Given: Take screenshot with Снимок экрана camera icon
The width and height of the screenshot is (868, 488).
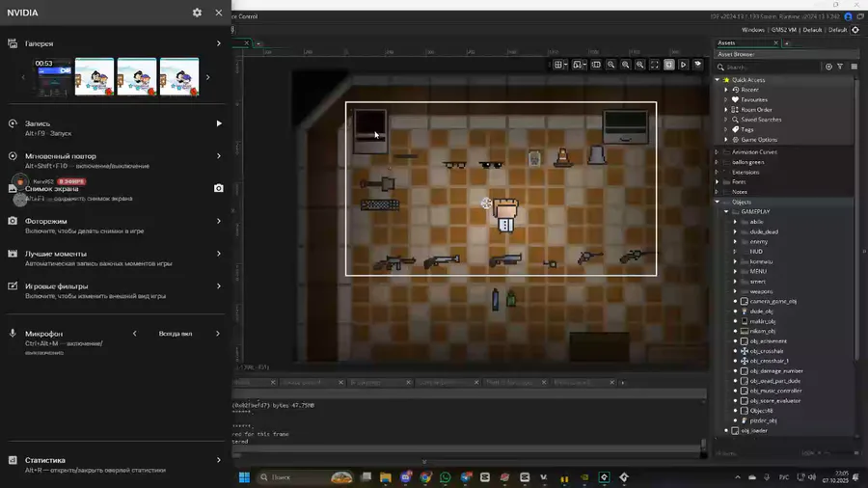Looking at the screenshot, I should [x=219, y=189].
